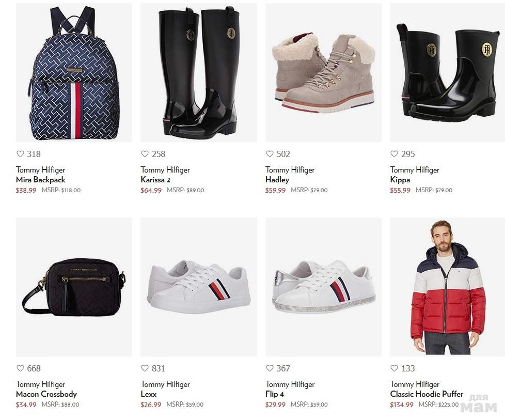
Task: Click Karissa 2 product name link
Action: 155,180
